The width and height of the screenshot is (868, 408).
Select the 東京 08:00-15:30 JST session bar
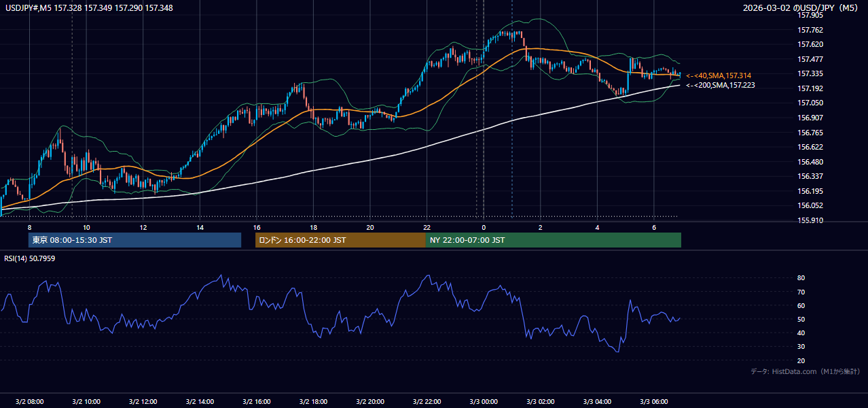[134, 240]
